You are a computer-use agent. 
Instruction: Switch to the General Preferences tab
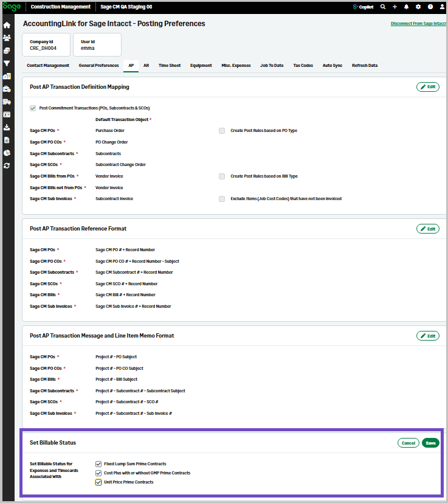tap(98, 65)
